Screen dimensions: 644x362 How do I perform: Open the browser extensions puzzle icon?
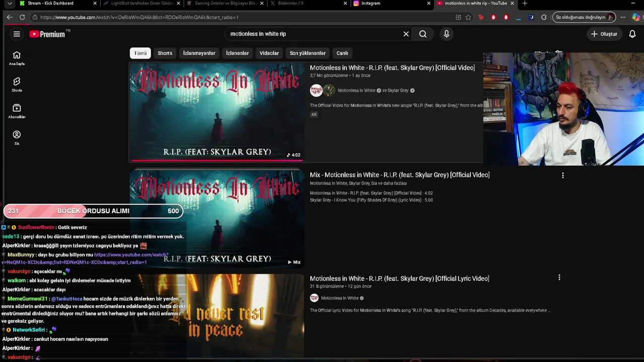[544, 17]
